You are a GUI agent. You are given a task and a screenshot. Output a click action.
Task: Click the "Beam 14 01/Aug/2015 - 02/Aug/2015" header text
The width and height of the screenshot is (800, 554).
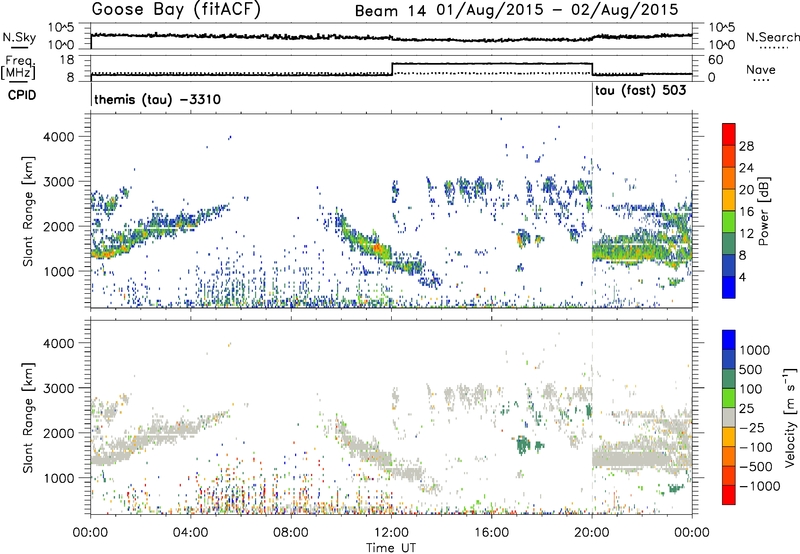point(516,11)
